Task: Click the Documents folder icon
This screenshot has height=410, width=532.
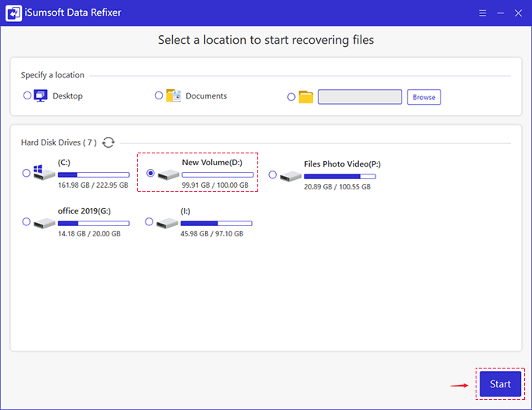Action: pos(174,96)
